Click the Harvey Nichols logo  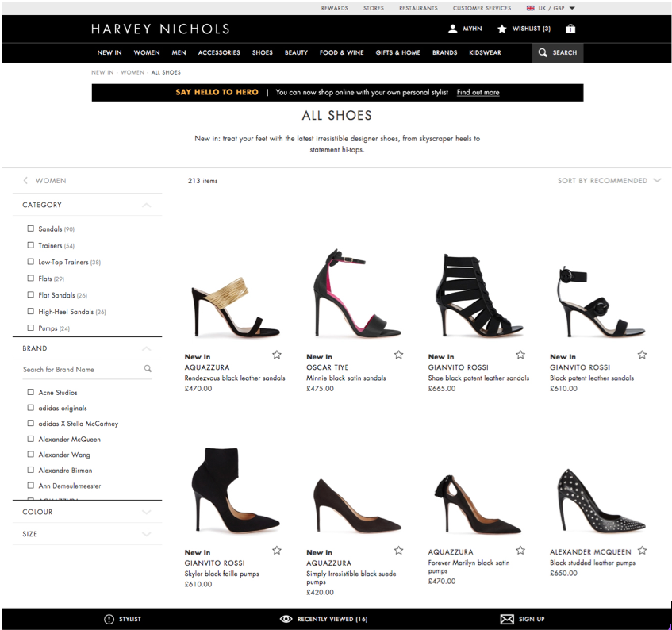point(161,29)
